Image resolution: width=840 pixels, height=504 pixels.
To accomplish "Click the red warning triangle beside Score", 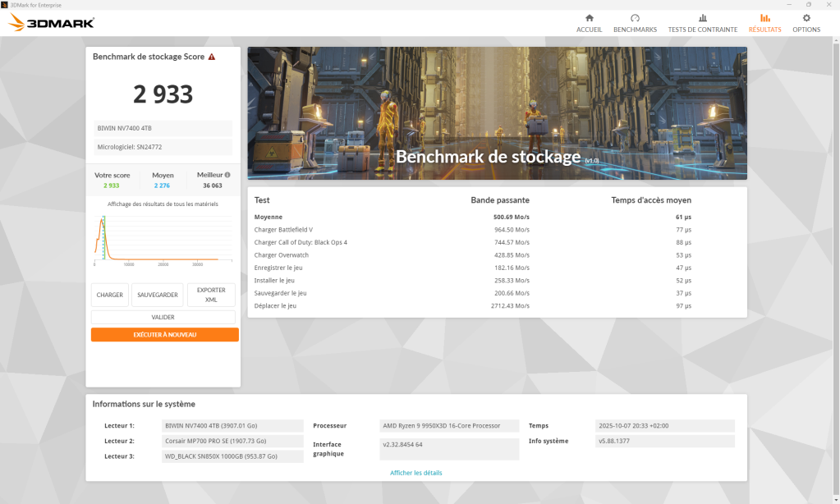I will (x=212, y=57).
